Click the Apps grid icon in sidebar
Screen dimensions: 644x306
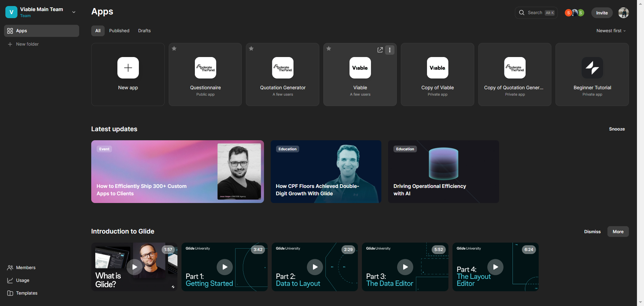tap(10, 31)
